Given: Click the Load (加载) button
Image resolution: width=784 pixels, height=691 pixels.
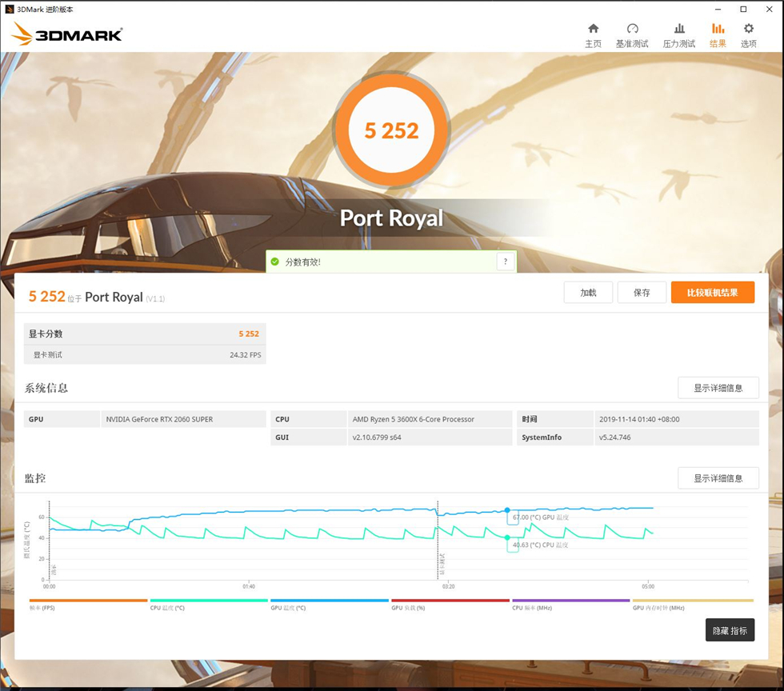Looking at the screenshot, I should (x=588, y=293).
